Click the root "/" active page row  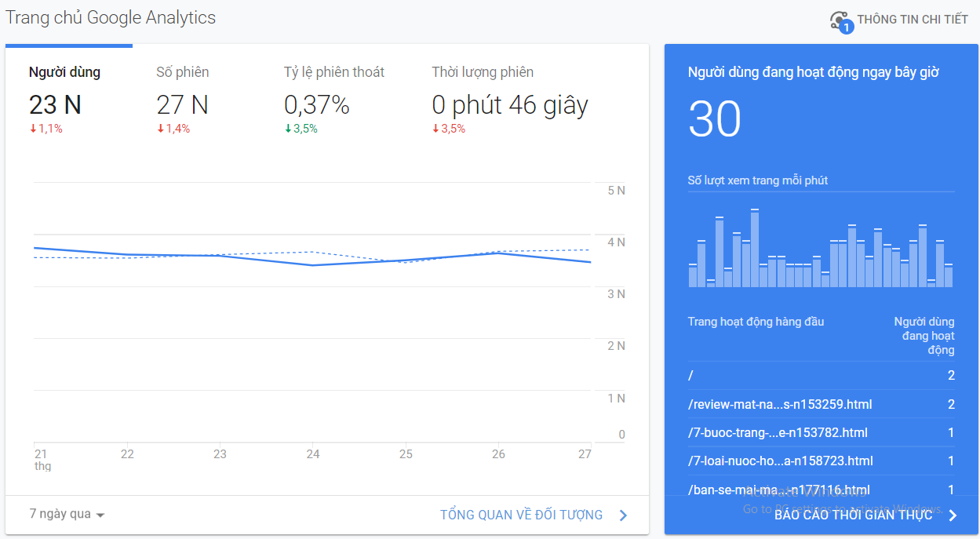pos(690,376)
